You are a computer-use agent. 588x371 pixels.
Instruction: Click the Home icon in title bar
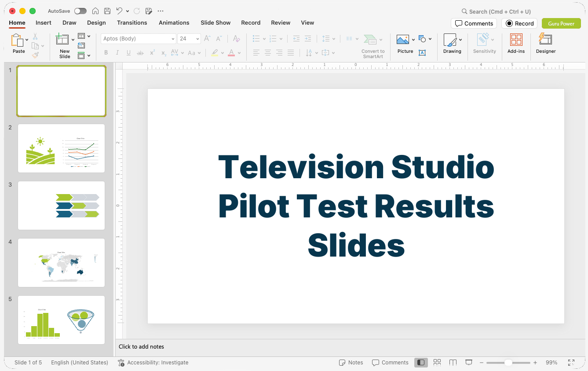95,11
